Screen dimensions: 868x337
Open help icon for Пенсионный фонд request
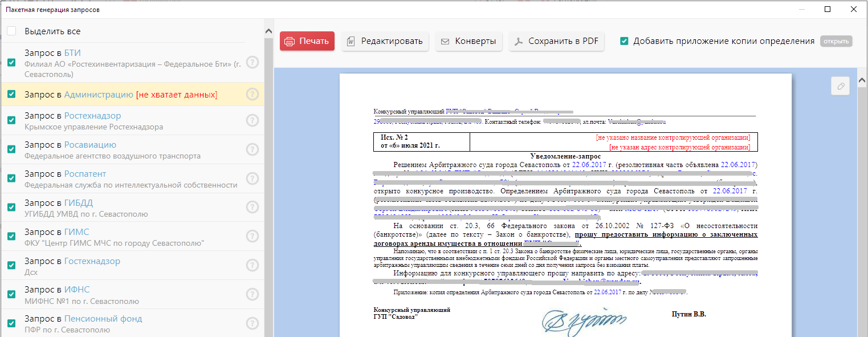coord(252,323)
